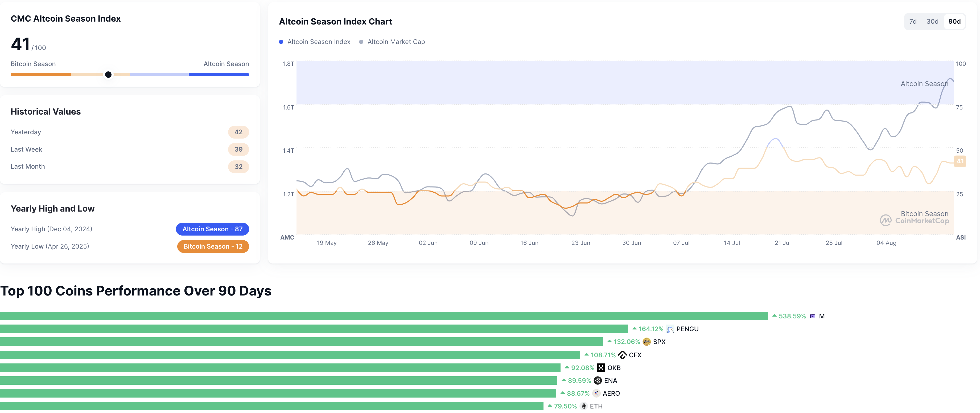The width and height of the screenshot is (980, 413).
Task: Click the '04 Aug' axis date label
Action: [x=886, y=243]
